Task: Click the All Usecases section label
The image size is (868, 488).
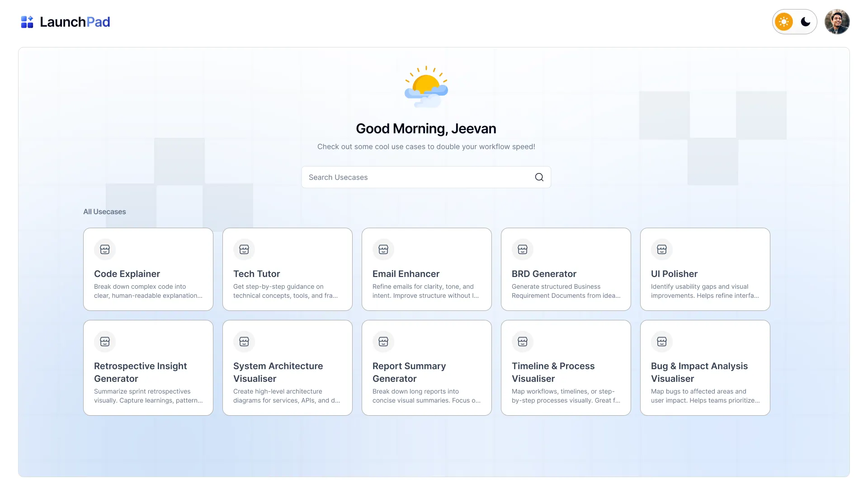Action: (104, 211)
